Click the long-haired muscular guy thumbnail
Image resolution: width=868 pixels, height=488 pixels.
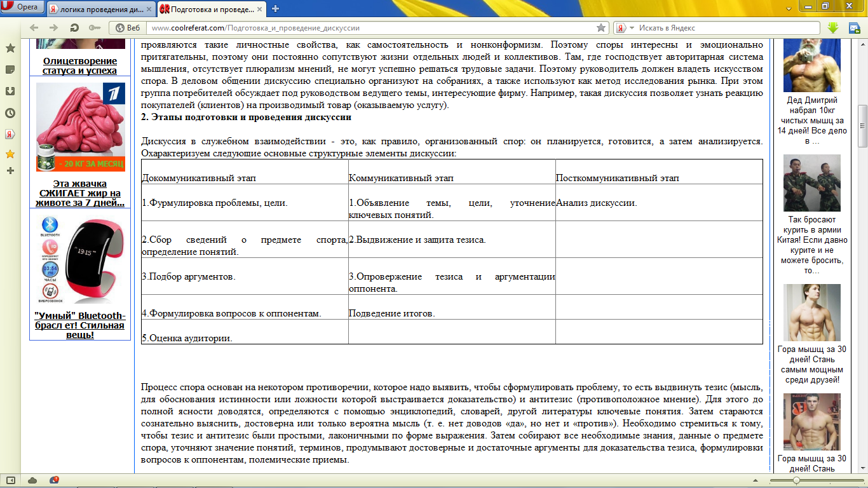coord(812,312)
